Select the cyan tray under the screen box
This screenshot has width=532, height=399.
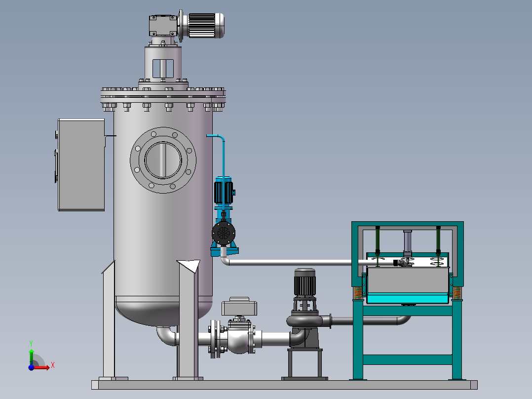pyautogui.click(x=408, y=298)
